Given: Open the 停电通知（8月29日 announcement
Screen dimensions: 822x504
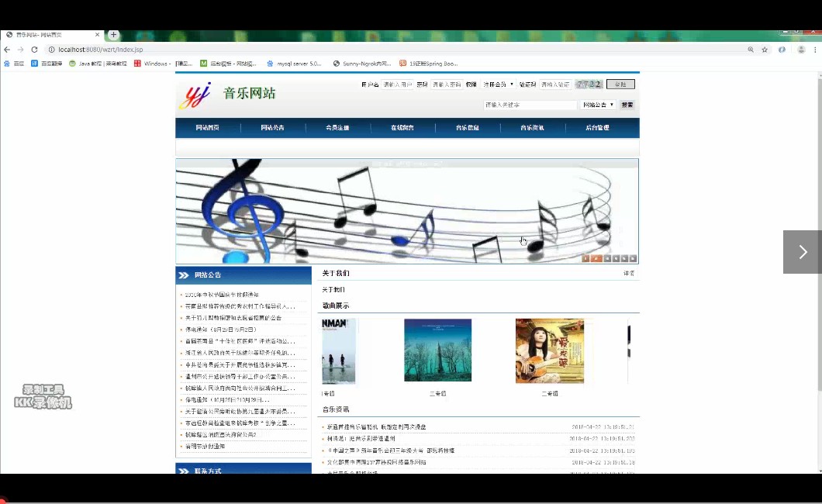Looking at the screenshot, I should point(221,330).
